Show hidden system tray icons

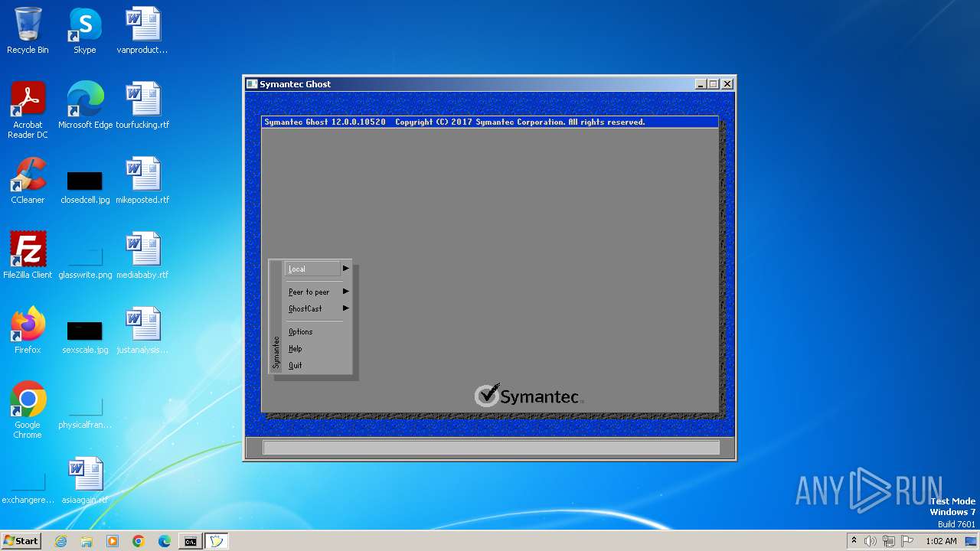[854, 541]
